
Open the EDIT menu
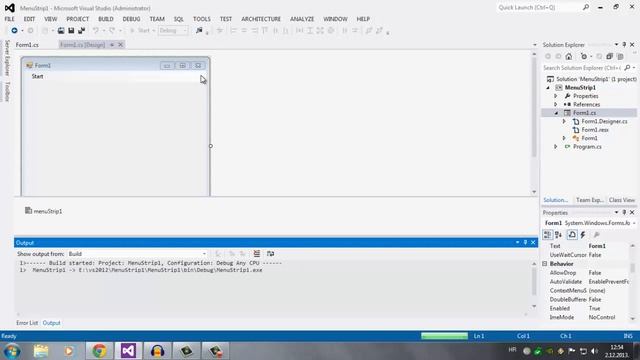[x=29, y=19]
